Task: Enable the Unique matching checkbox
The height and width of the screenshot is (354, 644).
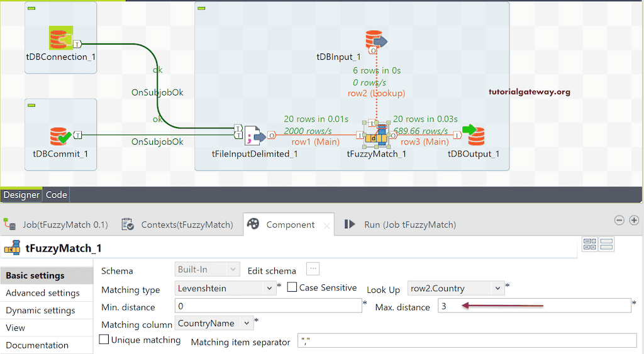Action: (104, 339)
